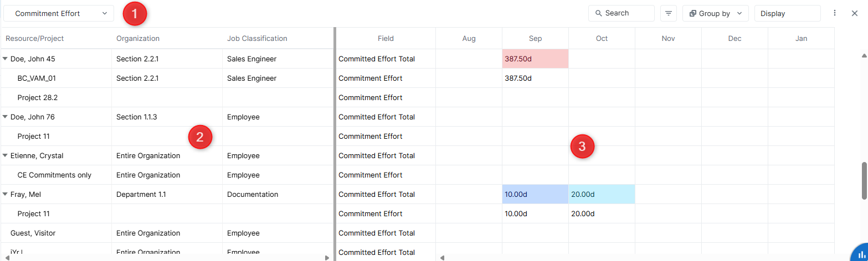Select the Job Classification column header

point(257,38)
